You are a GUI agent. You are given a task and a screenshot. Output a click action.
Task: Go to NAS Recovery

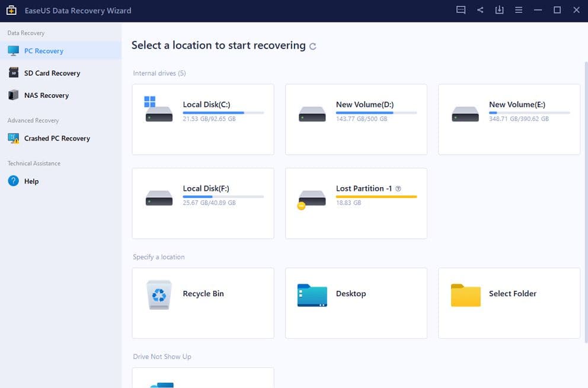coord(46,95)
